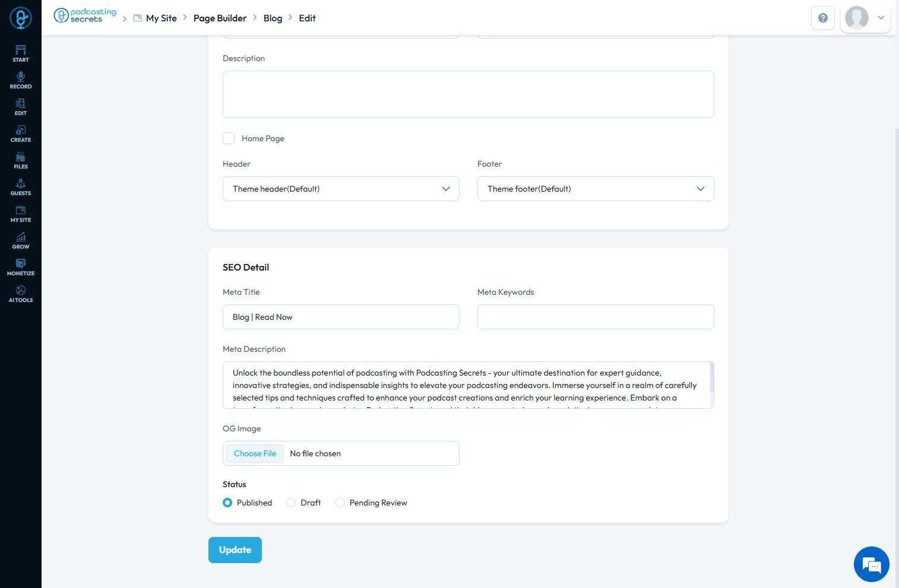Set status to Pending Review
The image size is (899, 588).
click(x=340, y=503)
